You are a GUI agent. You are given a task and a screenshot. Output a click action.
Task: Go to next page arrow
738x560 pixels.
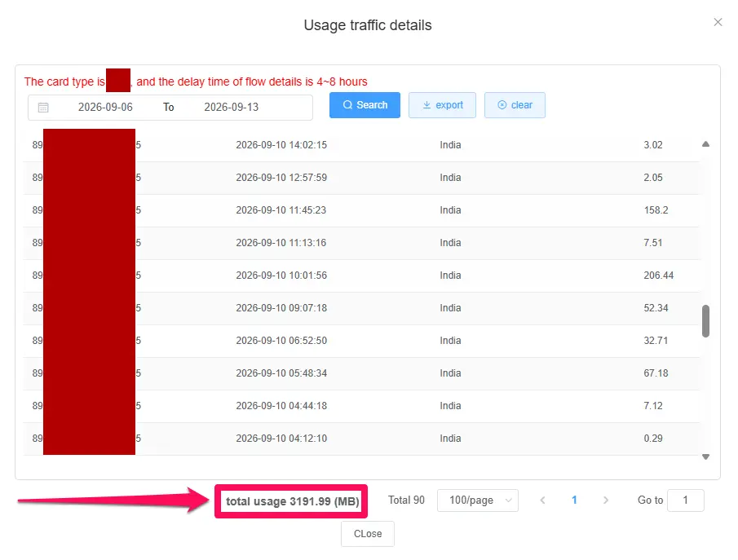(606, 500)
